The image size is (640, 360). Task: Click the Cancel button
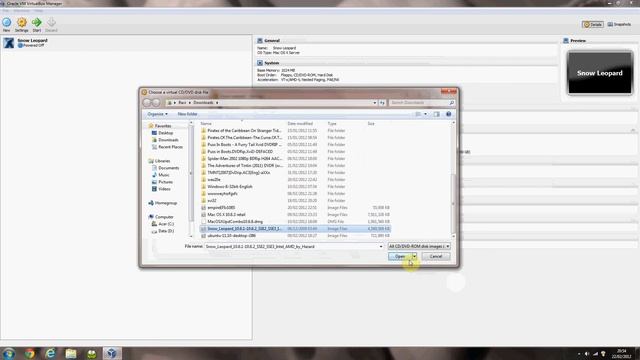436,256
